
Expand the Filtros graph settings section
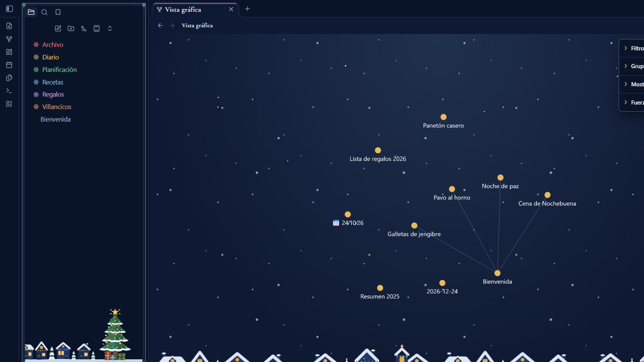[633, 48]
